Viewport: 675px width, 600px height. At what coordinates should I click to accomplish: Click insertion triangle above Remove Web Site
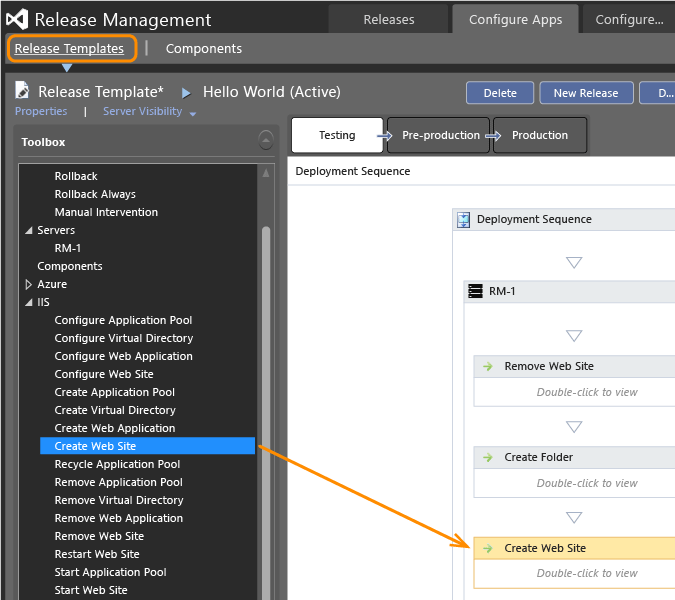coord(574,335)
